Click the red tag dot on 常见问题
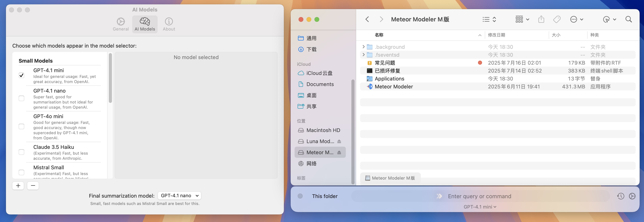 [x=480, y=63]
